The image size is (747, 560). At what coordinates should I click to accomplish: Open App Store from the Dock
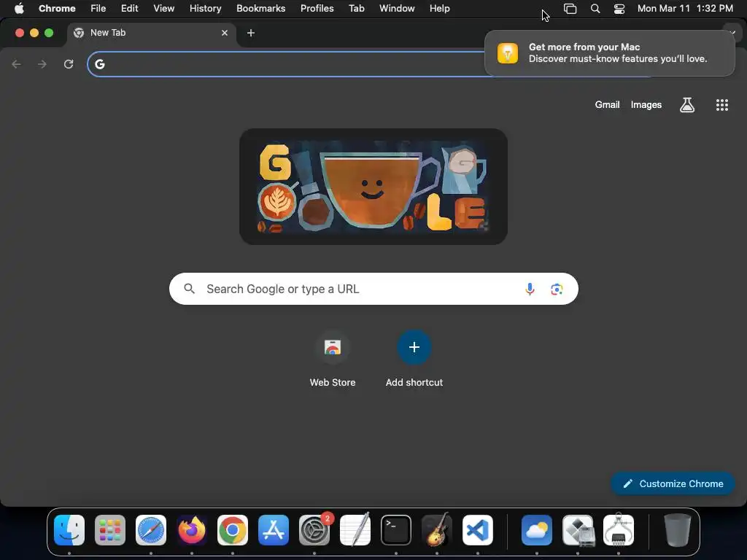click(x=274, y=529)
